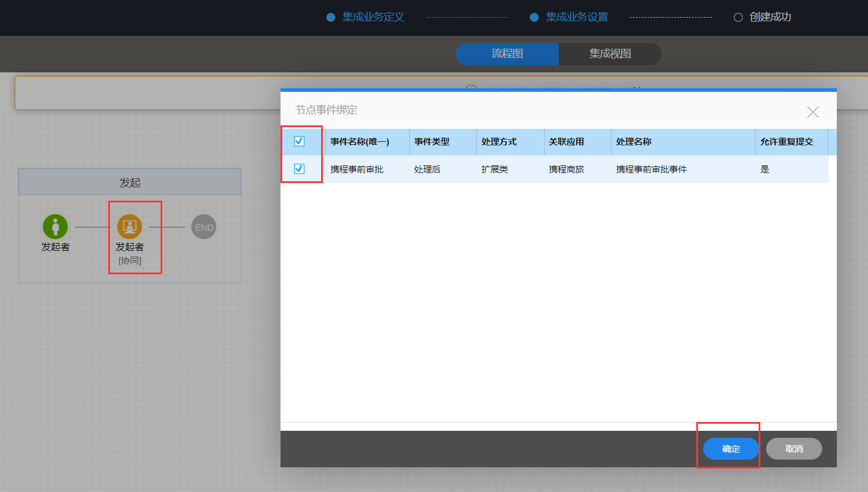
Task: Click the 携程商旅 associated application cell
Action: tap(566, 169)
